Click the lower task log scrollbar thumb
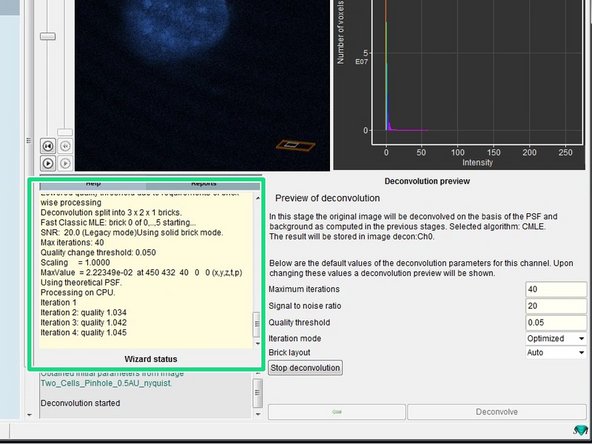The height and width of the screenshot is (444, 592). point(257,393)
